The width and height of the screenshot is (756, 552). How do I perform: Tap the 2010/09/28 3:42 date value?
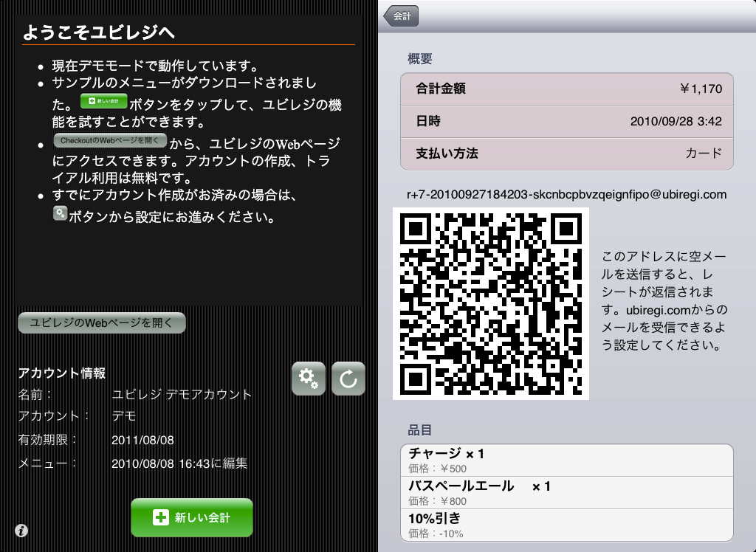676,122
